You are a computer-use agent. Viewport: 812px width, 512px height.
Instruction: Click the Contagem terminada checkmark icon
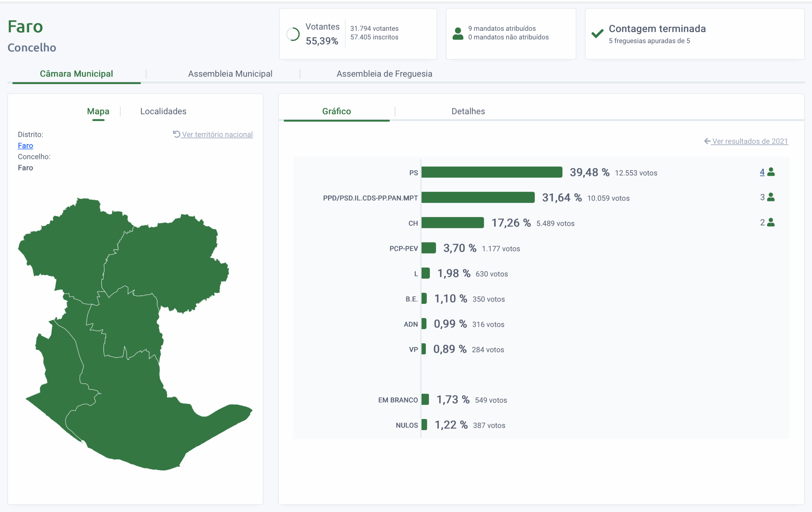tap(597, 34)
